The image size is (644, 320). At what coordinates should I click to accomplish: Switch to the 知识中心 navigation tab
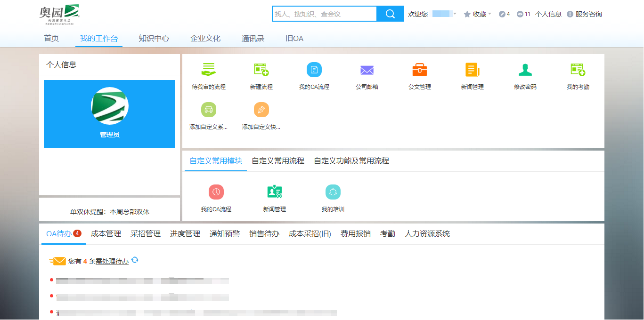point(154,38)
